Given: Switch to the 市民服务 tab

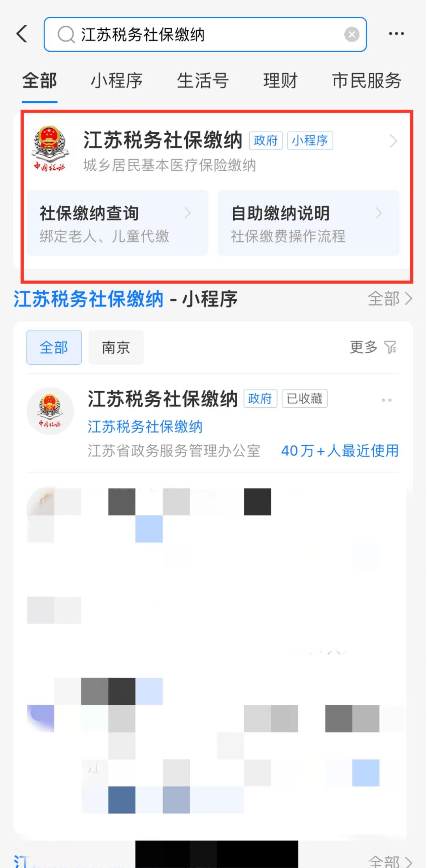Looking at the screenshot, I should tap(367, 81).
